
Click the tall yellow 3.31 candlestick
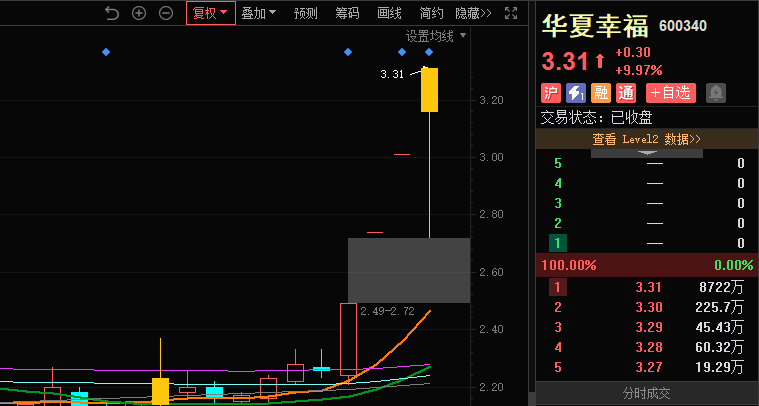pyautogui.click(x=429, y=90)
